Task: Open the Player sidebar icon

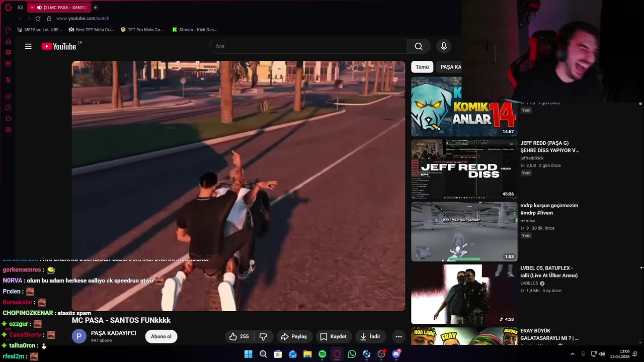Action: tap(8, 97)
